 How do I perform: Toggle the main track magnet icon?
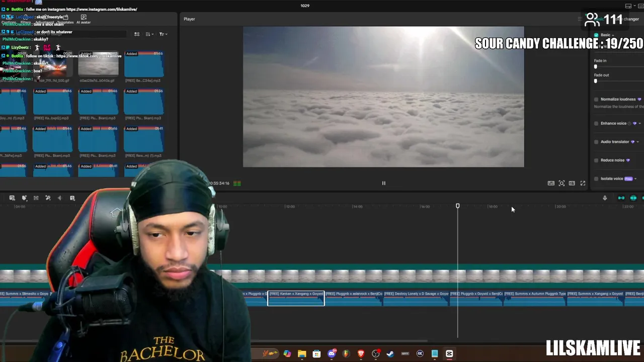tap(621, 198)
